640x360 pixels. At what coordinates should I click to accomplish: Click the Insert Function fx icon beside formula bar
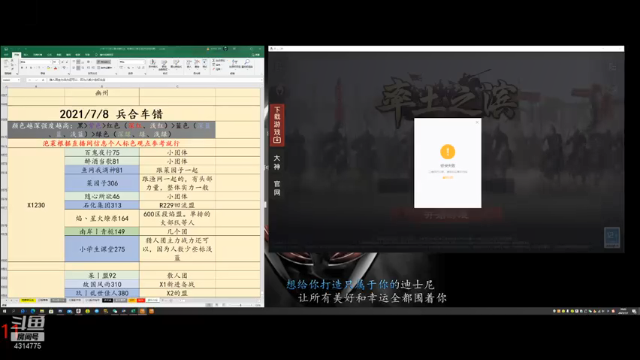point(43,80)
